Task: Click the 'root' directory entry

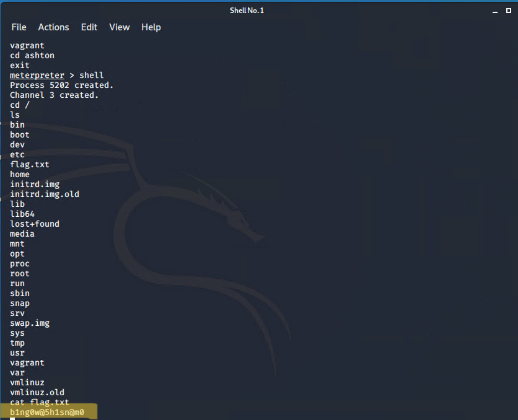Action: tap(20, 274)
